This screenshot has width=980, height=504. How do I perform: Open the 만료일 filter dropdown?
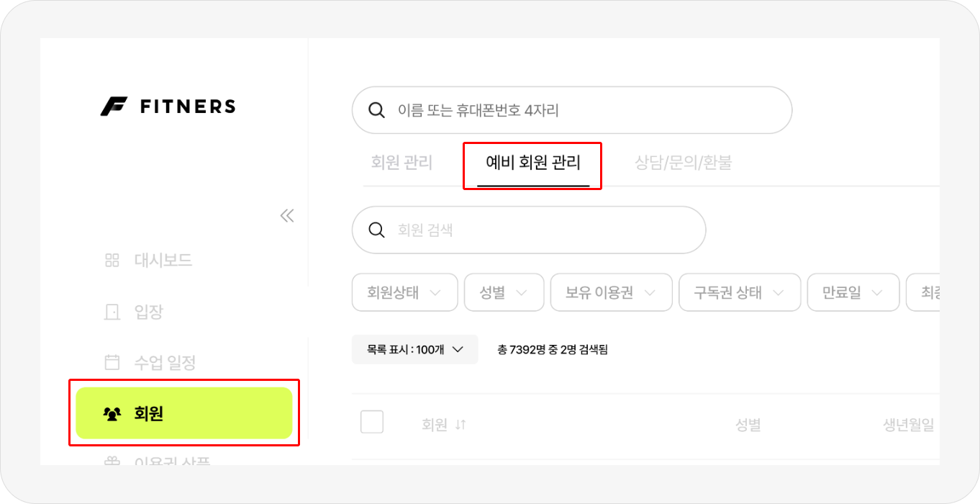(853, 292)
